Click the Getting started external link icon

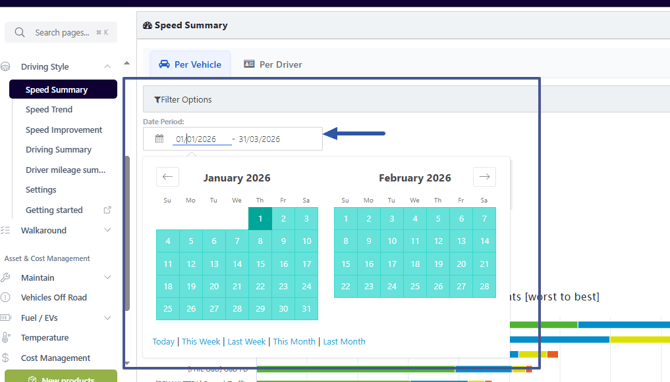coord(107,210)
